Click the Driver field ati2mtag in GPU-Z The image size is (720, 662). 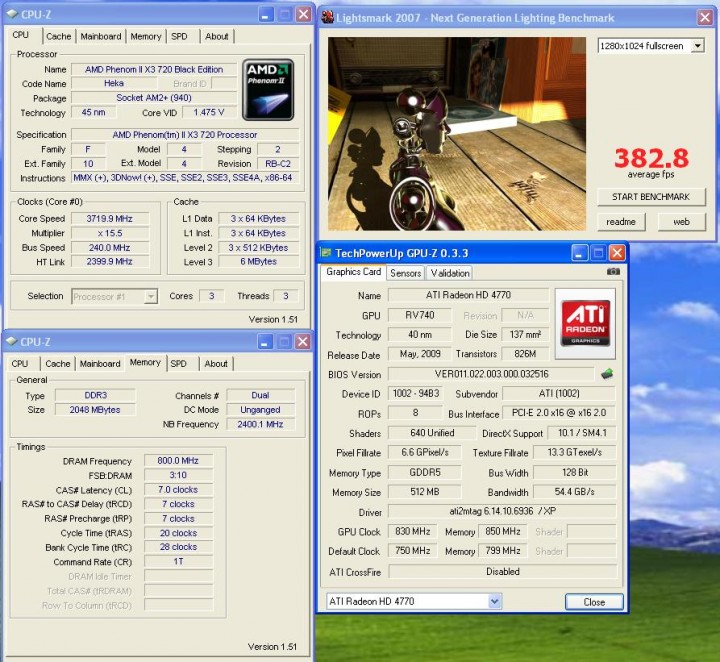click(x=502, y=511)
